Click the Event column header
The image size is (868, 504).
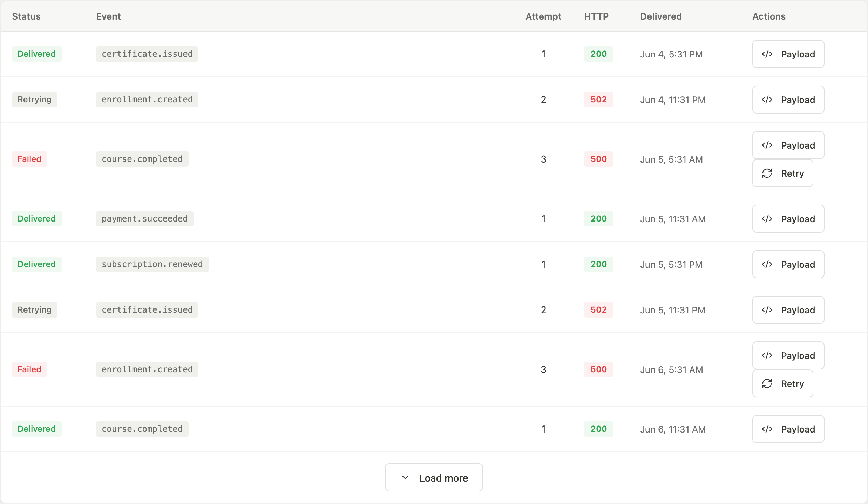pos(108,16)
